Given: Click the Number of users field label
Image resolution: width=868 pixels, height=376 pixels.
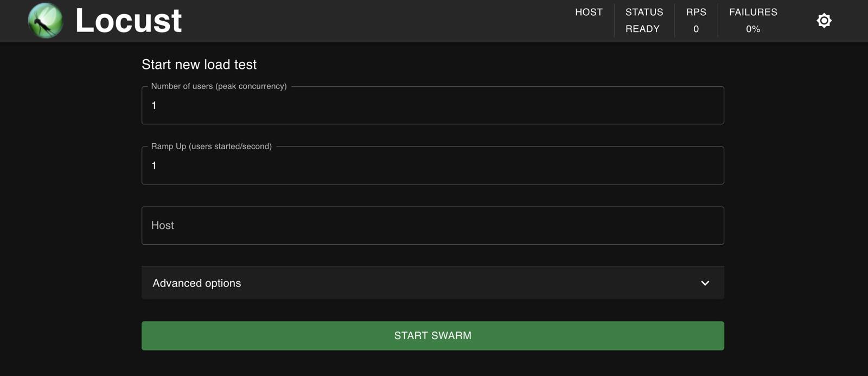Looking at the screenshot, I should [219, 86].
